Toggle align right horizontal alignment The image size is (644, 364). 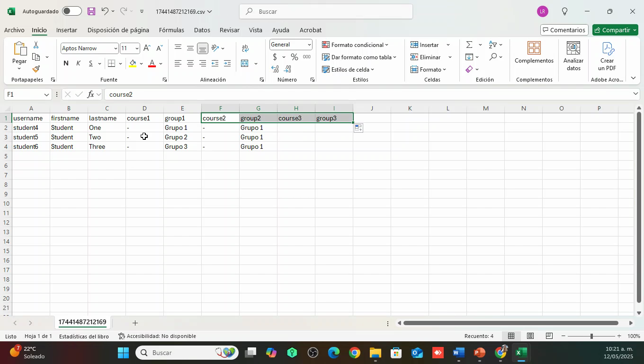click(202, 64)
